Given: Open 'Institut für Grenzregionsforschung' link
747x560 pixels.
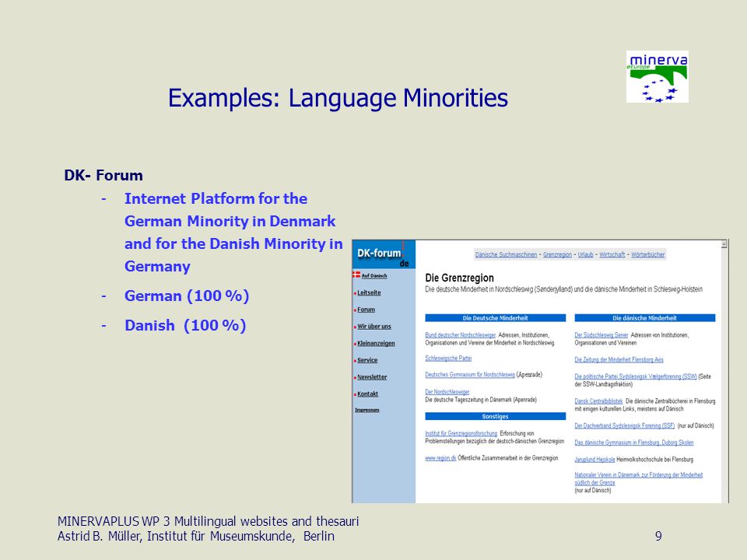Looking at the screenshot, I should tap(461, 433).
